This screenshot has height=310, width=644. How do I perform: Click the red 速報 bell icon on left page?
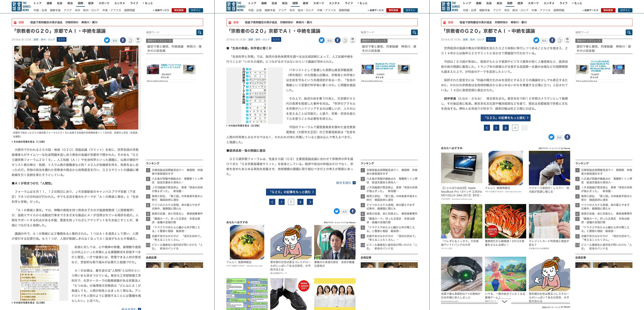click(x=15, y=22)
